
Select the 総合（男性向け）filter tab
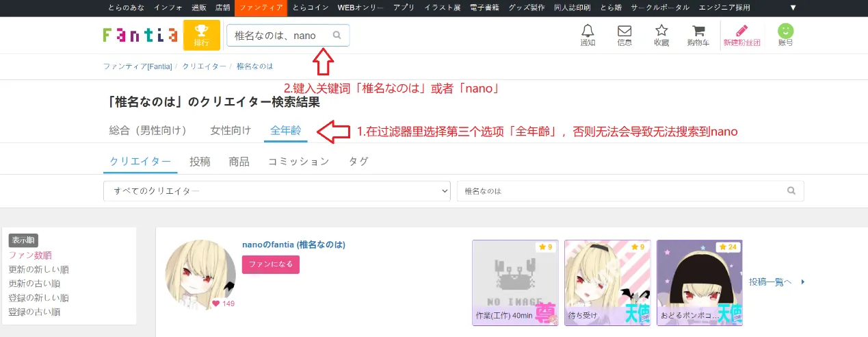148,130
